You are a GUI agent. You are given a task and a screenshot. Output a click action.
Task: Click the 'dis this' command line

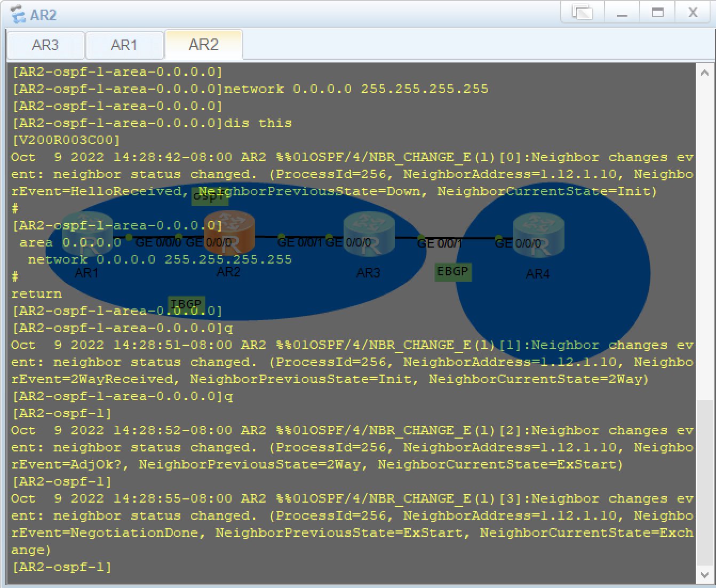[152, 123]
